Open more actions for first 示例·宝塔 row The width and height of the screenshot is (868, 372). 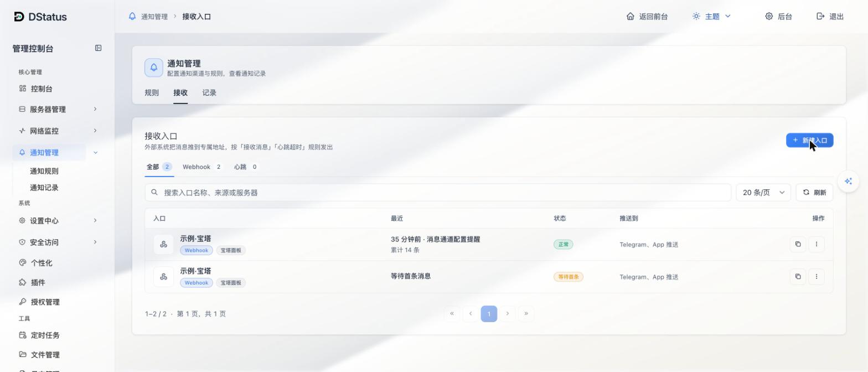(x=817, y=244)
